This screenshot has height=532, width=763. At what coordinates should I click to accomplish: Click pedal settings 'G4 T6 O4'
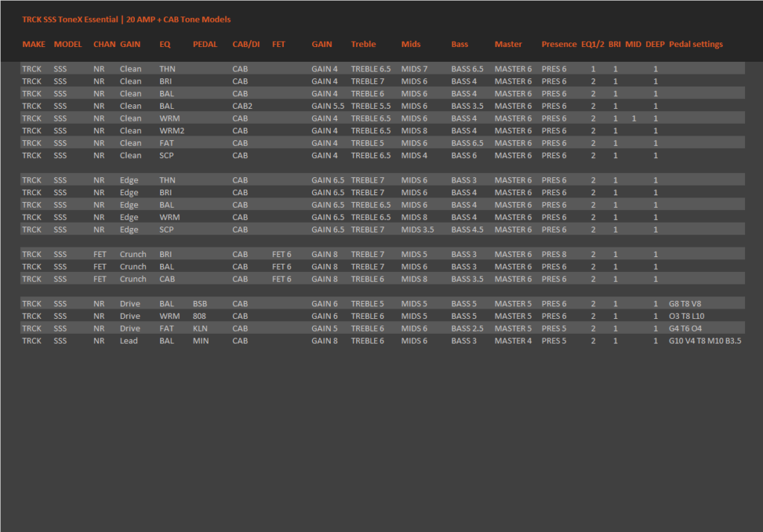point(686,329)
